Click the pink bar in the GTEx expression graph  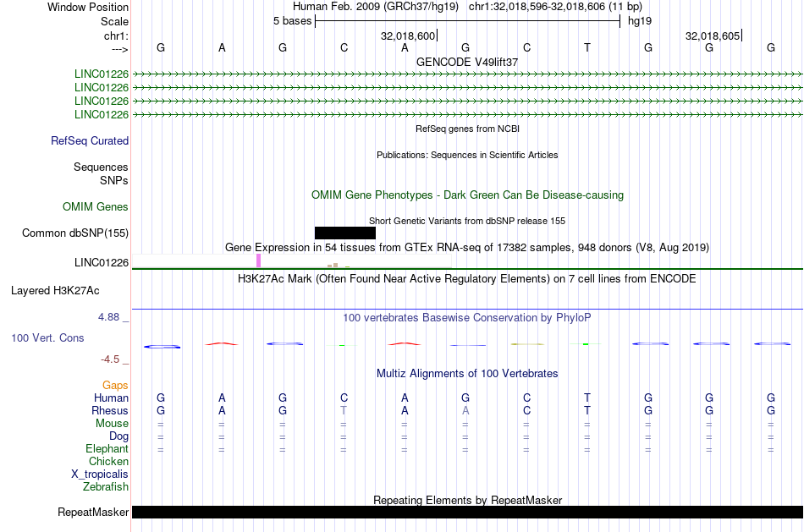[258, 261]
